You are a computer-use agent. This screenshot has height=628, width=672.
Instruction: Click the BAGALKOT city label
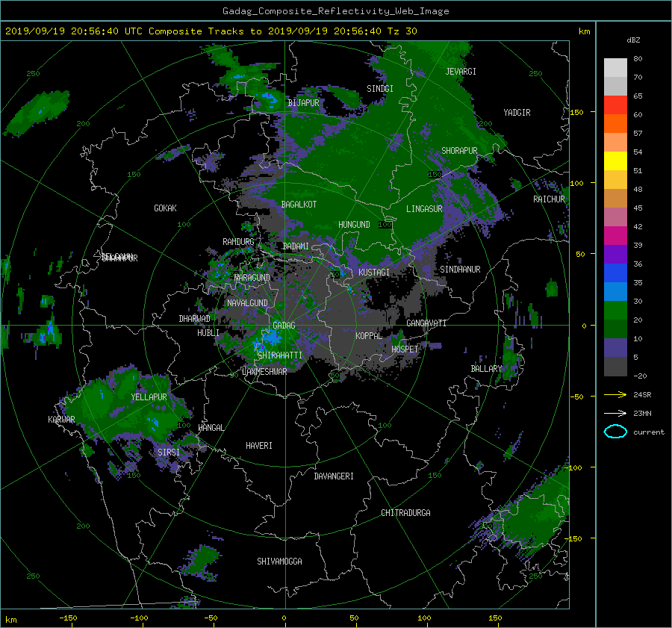click(299, 205)
